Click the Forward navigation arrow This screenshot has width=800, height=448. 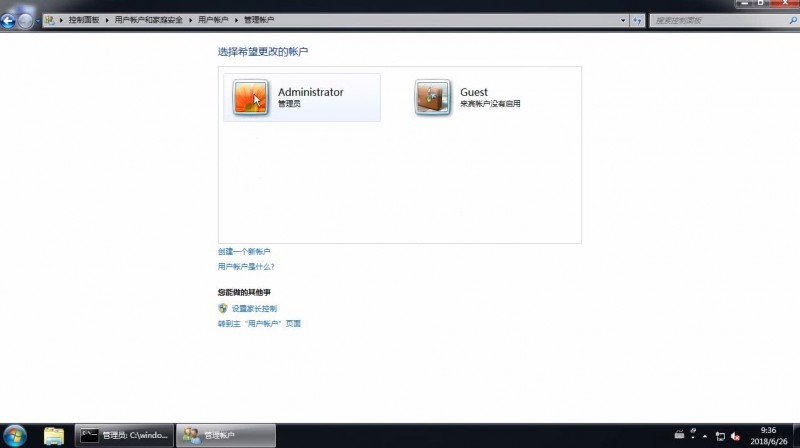tap(24, 20)
